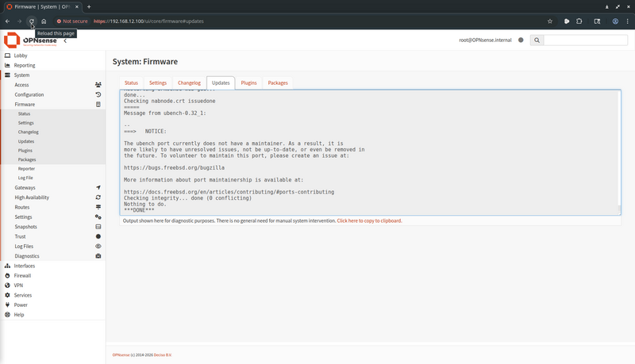Open Status in the Firmware sidebar
The image size is (635, 364).
pyautogui.click(x=24, y=113)
